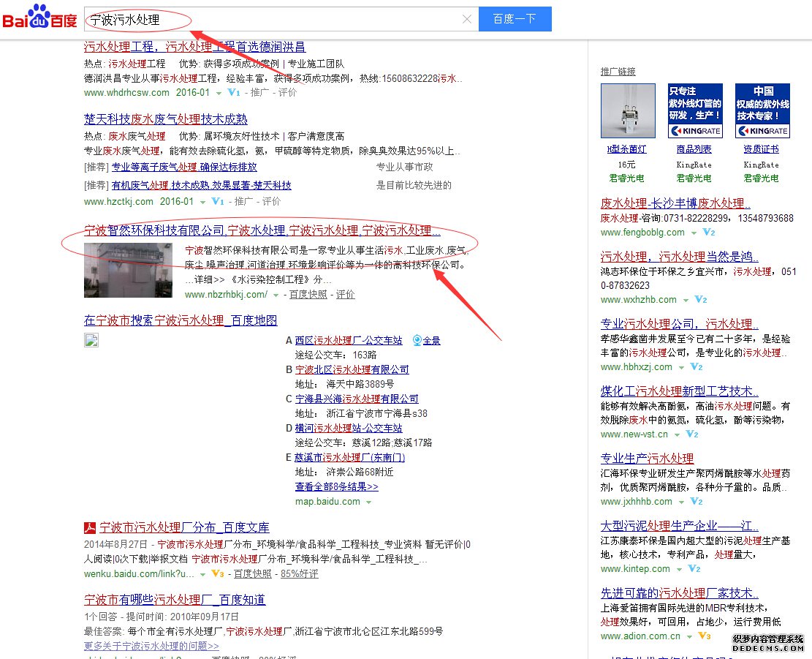Open the 德润洪昌 污水处理工程 ad result

click(x=194, y=47)
